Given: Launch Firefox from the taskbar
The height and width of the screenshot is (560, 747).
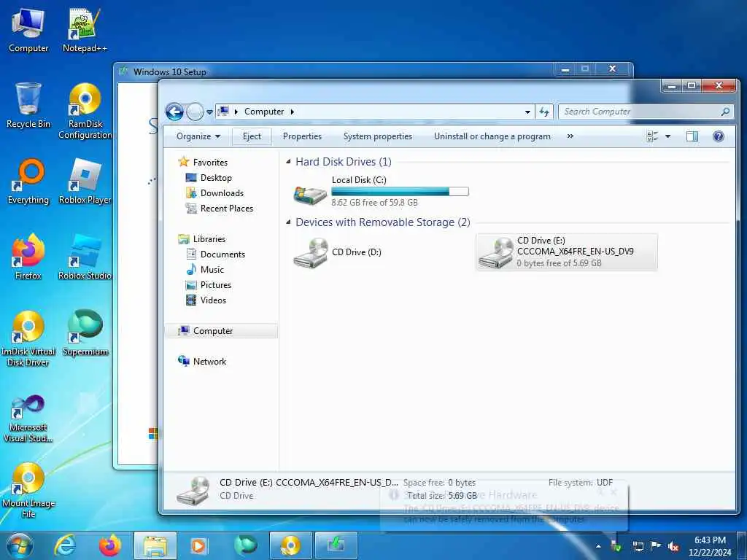Looking at the screenshot, I should click(109, 545).
